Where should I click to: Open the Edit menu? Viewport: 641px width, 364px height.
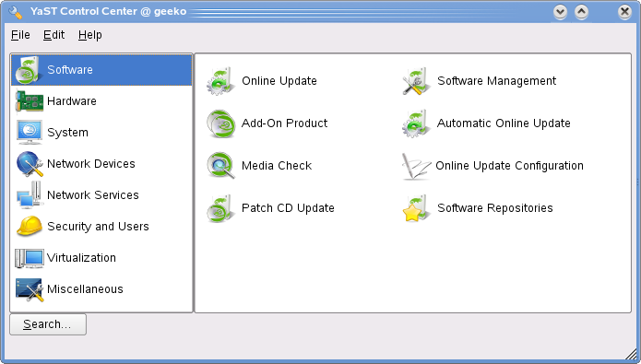(54, 35)
